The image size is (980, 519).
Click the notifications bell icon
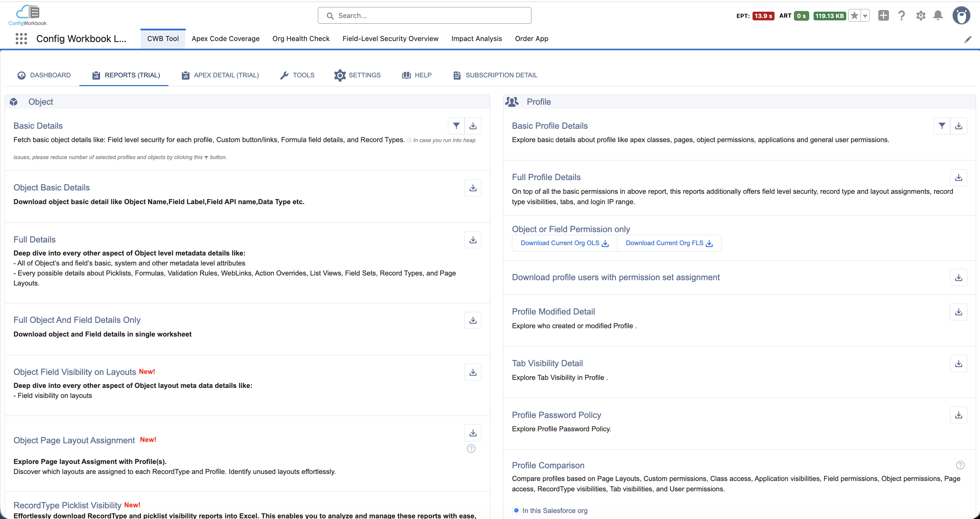[x=938, y=16]
